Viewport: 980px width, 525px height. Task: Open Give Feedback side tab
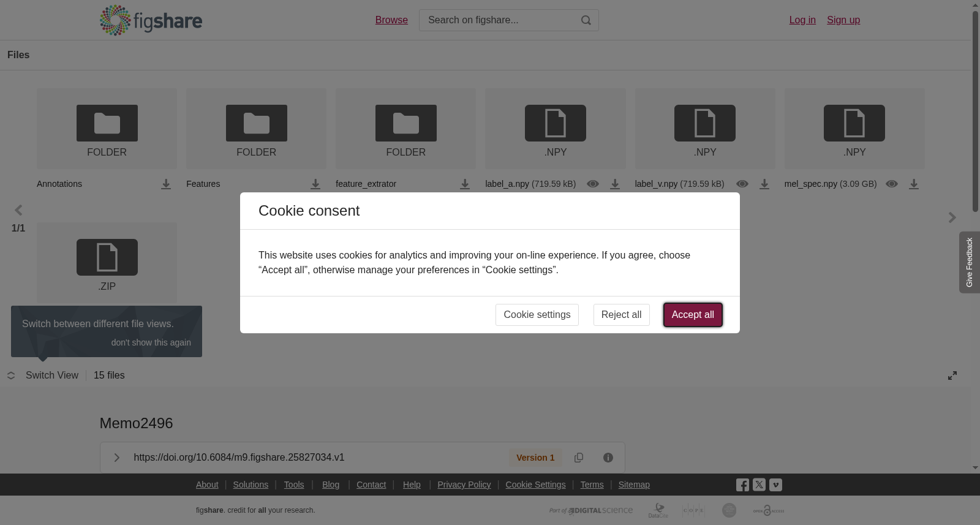pos(969,262)
